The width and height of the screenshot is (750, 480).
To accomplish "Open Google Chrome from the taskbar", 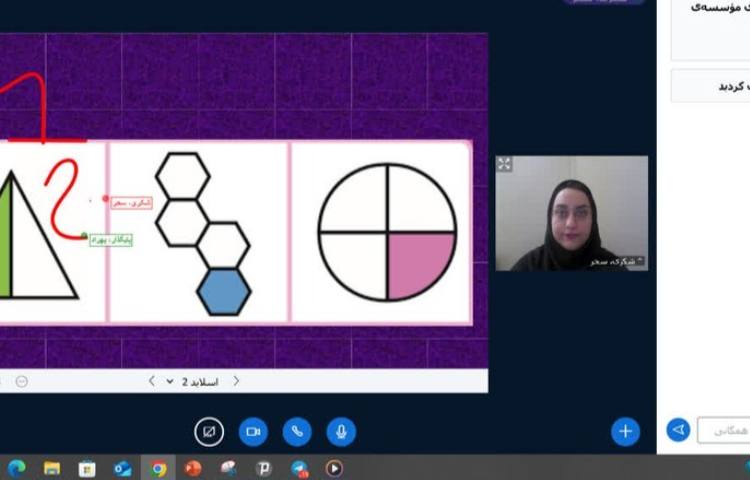I will click(158, 468).
